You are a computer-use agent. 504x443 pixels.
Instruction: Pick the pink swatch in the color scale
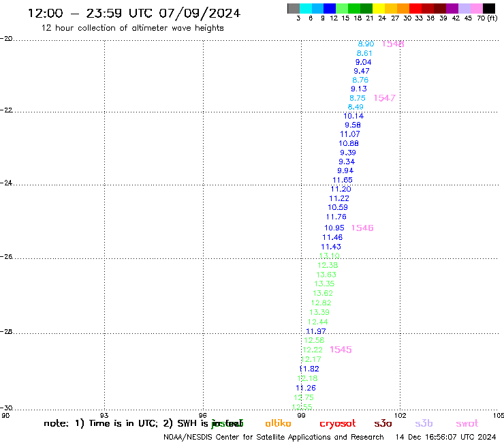coord(476,8)
